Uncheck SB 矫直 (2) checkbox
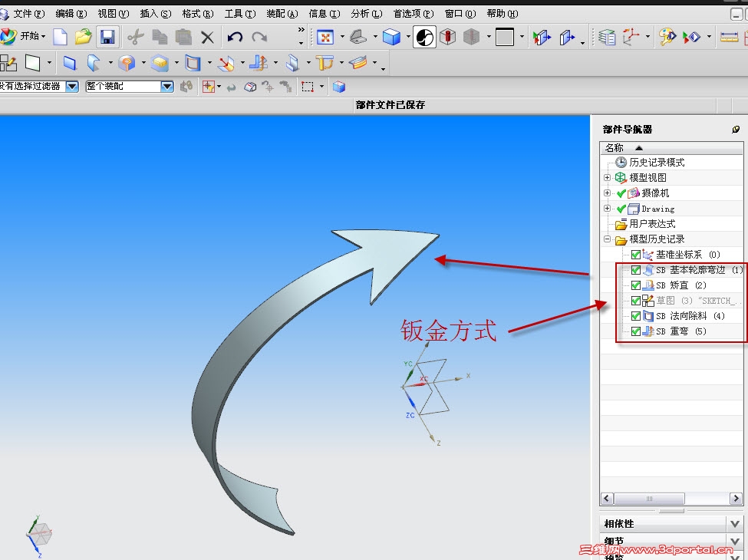Image resolution: width=748 pixels, height=560 pixels. (635, 285)
